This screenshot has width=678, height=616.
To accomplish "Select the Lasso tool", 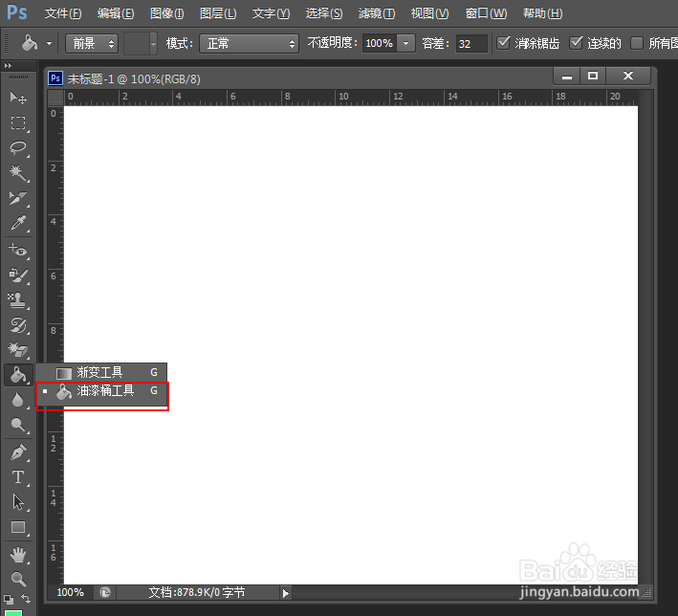I will [x=18, y=148].
